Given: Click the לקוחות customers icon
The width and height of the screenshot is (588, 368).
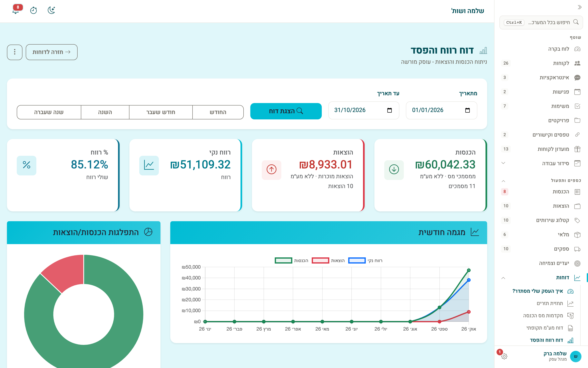Looking at the screenshot, I should click(x=577, y=63).
